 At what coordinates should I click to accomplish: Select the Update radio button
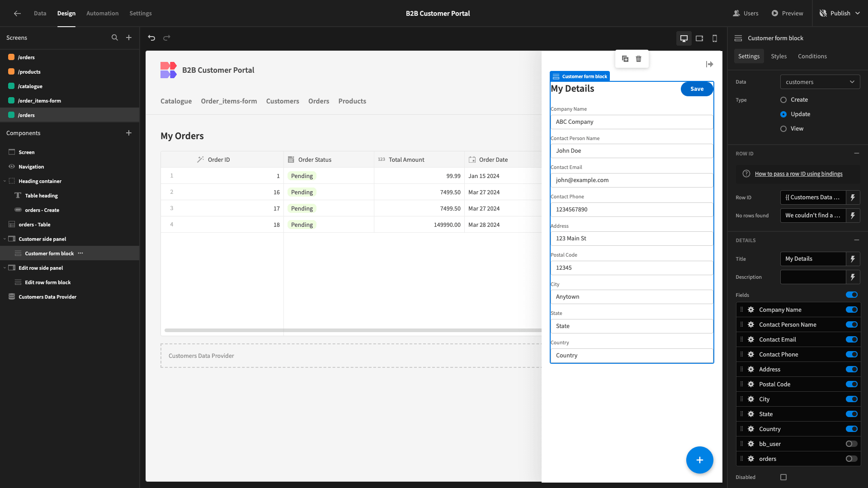[x=783, y=114]
